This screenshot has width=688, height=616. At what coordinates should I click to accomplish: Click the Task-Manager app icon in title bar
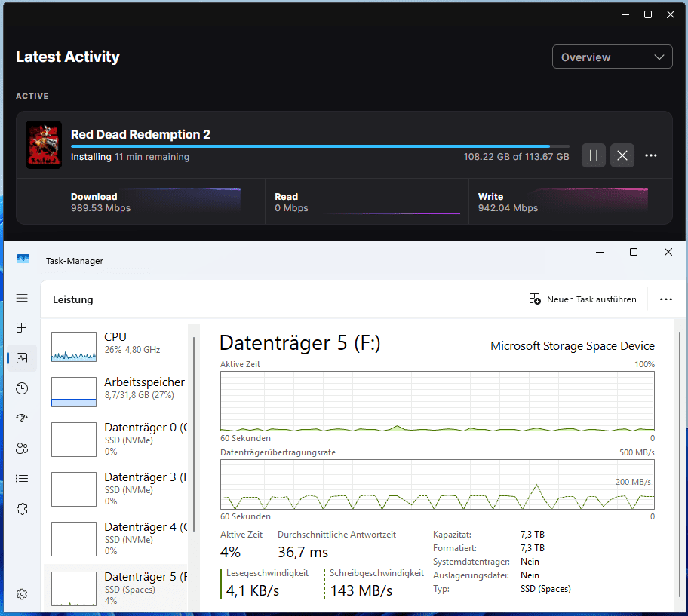coord(23,259)
